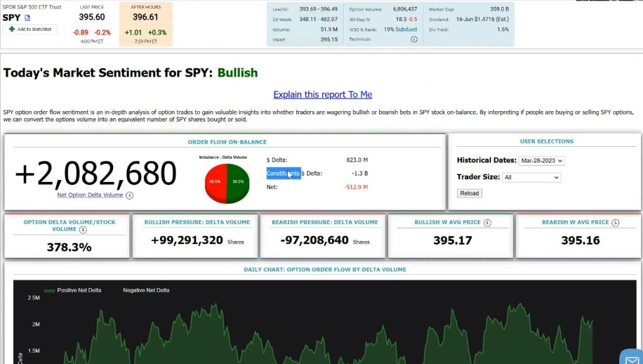Click the SPDR S&P 500 ETF Trust name

click(31, 7)
